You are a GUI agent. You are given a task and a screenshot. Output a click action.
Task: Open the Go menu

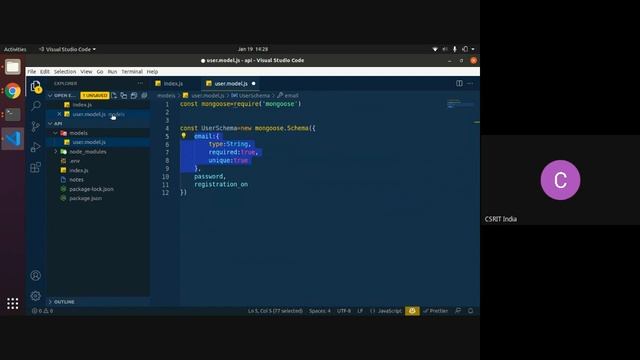pos(100,72)
